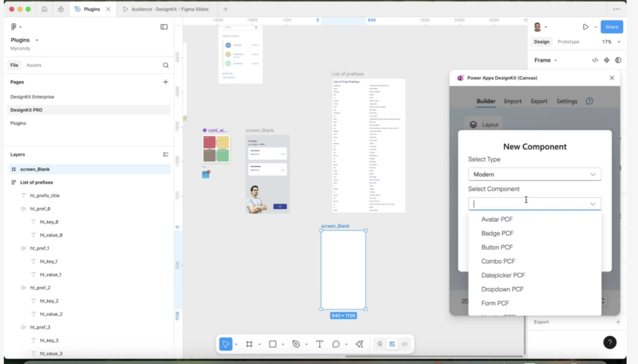Click the code icon beside Frame
The width and height of the screenshot is (638, 364).
point(595,60)
